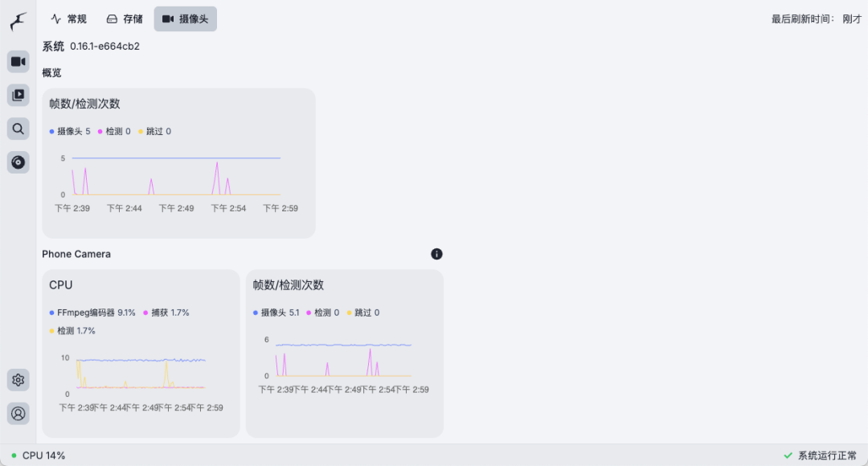Screen dimensions: 868x466
Task: Toggle the 摄像头 legend in overview chart
Action: click(68, 131)
